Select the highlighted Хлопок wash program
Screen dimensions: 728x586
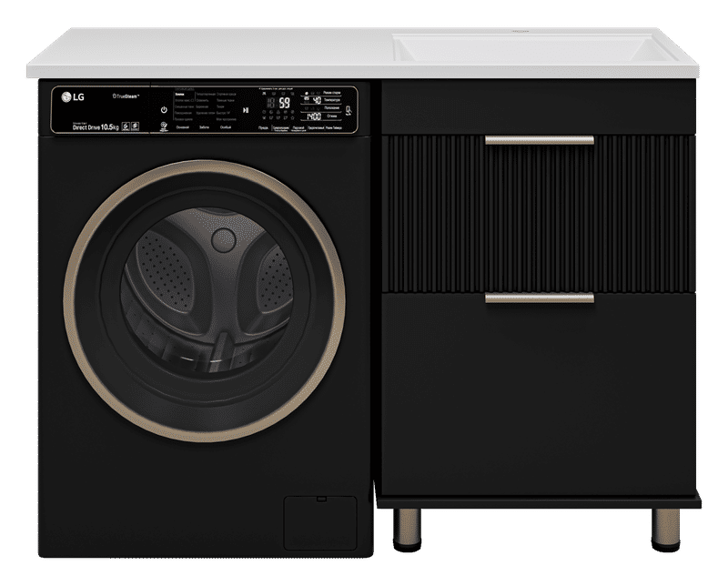point(179,95)
